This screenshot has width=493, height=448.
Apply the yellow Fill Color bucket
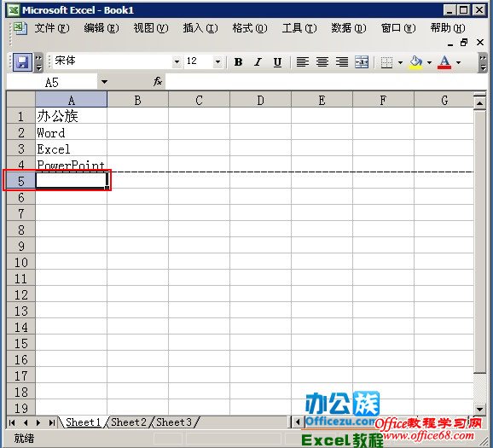click(415, 62)
